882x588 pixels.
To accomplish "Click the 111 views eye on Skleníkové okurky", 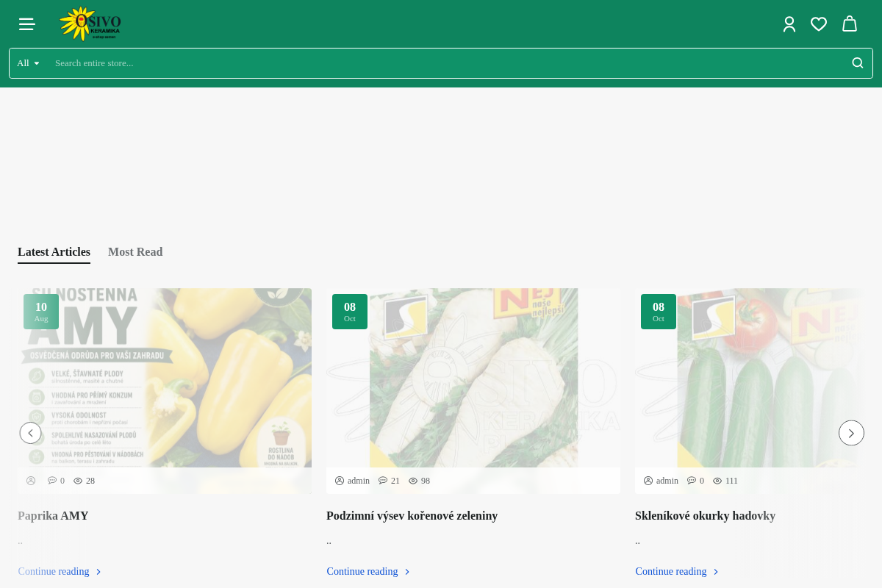I will pos(725,481).
